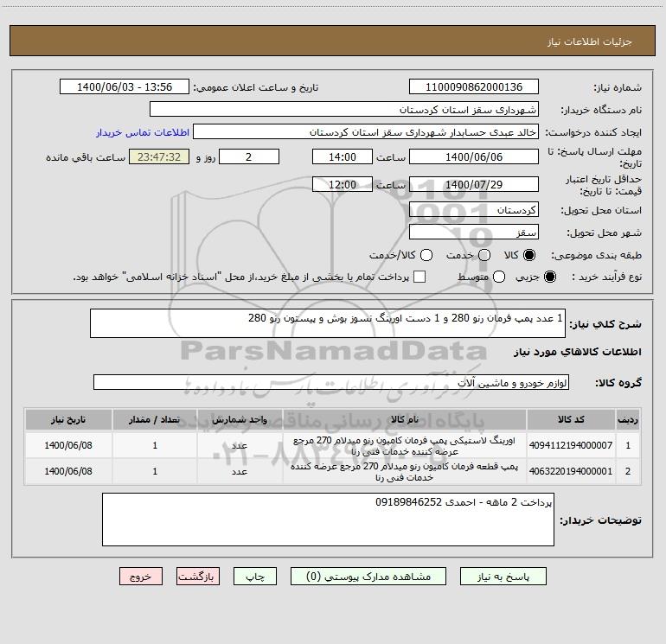Toggle the اسناد خزانه اسلامی payment checkbox
This screenshot has height=644, width=666.
coord(419,277)
